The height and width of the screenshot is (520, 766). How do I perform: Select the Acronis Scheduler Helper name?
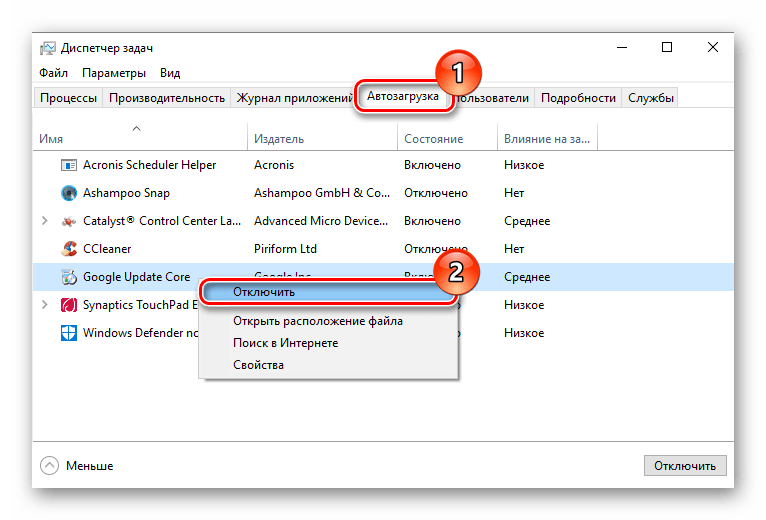coord(149,165)
